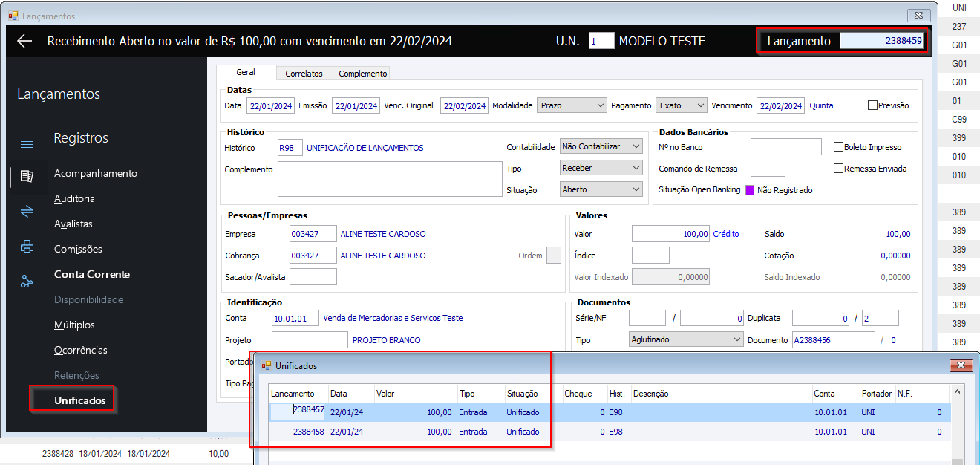This screenshot has width=980, height=465.
Task: Click the Lançamentos window title bar icon
Action: (x=13, y=16)
